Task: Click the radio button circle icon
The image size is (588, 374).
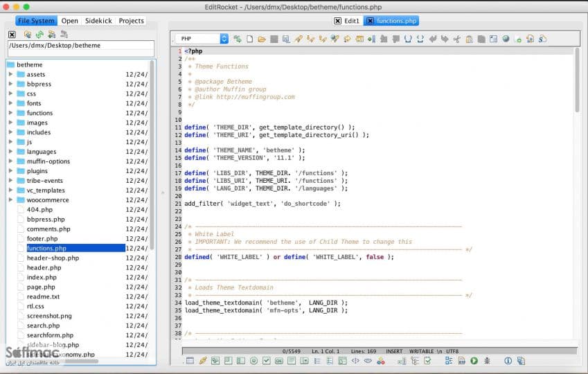Action: click(x=254, y=361)
